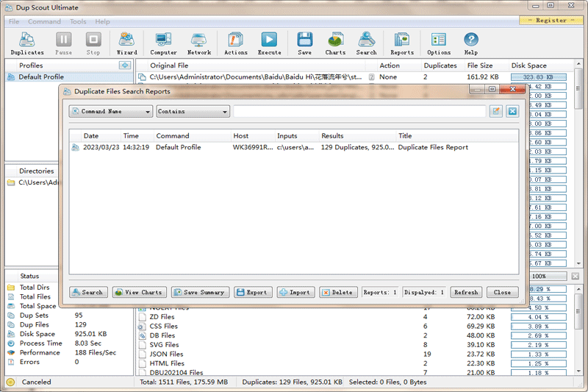
Task: Sort reports by the Date column header
Action: pos(91,136)
